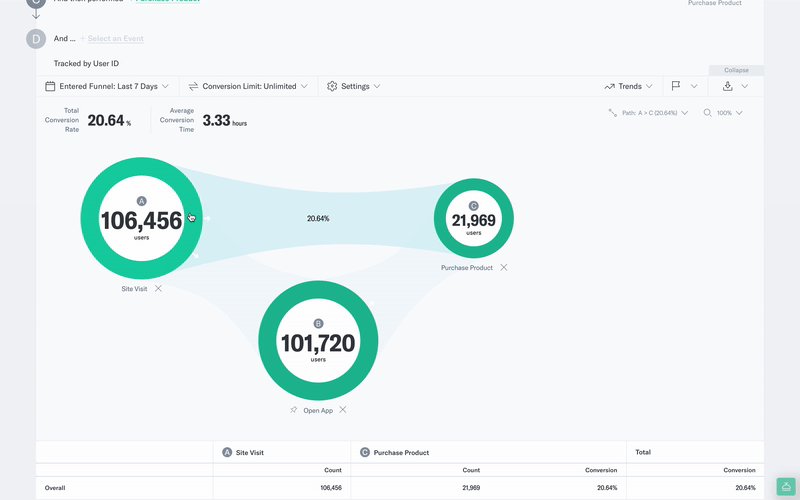The image size is (800, 500).
Task: Click the Trends line chart icon
Action: (609, 86)
